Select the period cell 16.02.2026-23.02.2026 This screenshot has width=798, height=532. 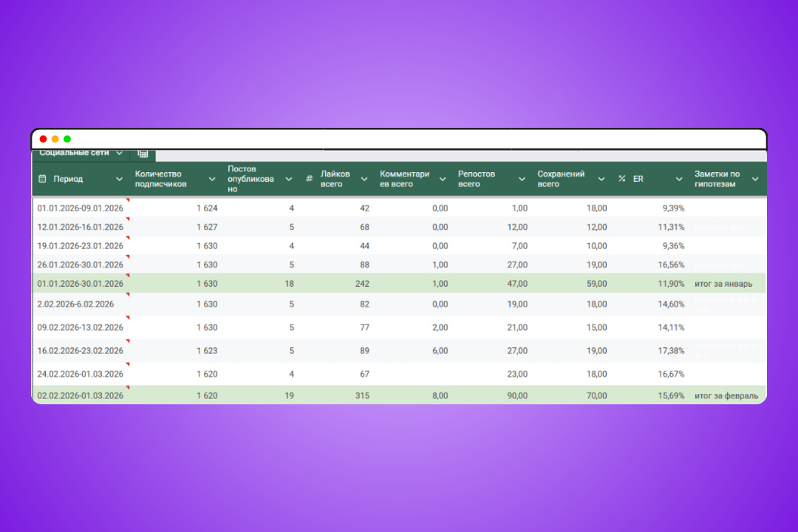point(81,351)
